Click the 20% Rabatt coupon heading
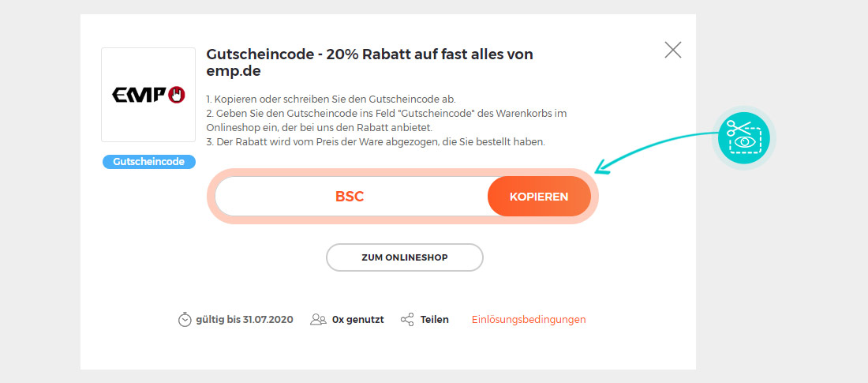 370,62
